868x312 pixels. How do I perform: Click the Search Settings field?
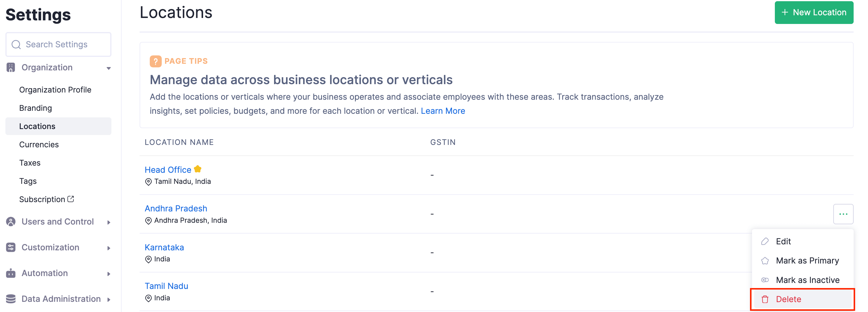(x=59, y=45)
